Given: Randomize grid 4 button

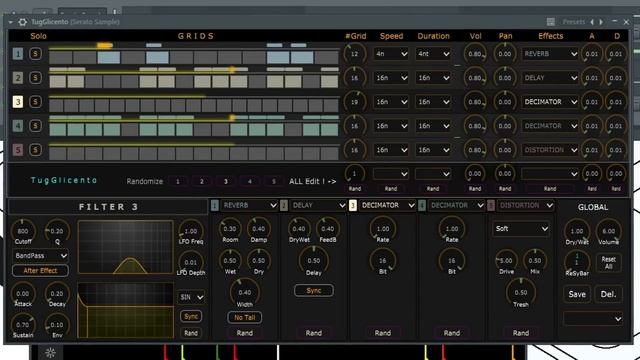Looking at the screenshot, I should coord(250,181).
